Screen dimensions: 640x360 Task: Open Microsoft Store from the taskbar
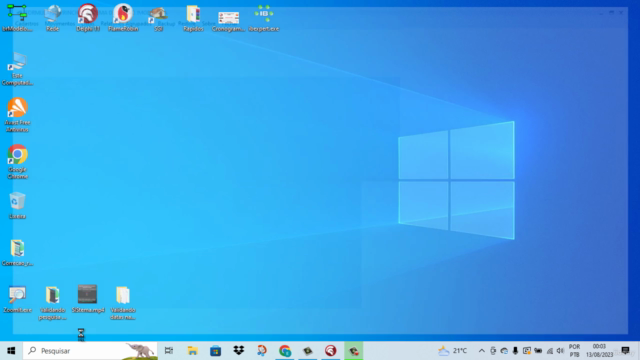216,351
